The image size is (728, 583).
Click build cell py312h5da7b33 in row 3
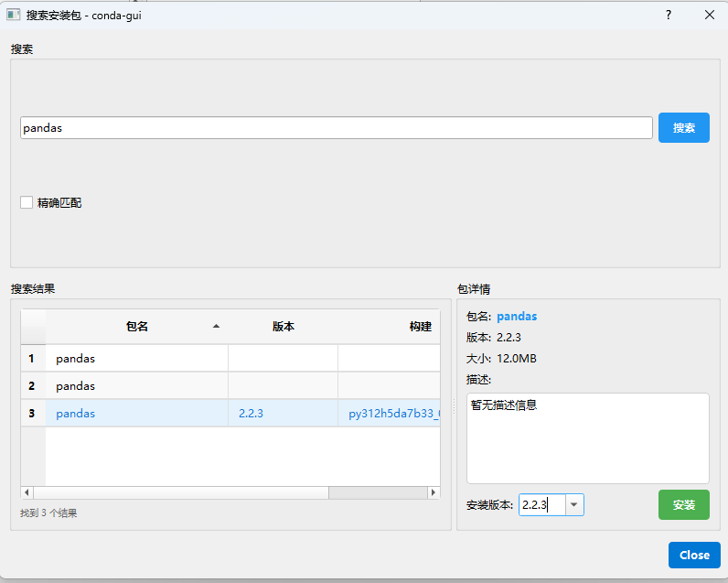(389, 414)
